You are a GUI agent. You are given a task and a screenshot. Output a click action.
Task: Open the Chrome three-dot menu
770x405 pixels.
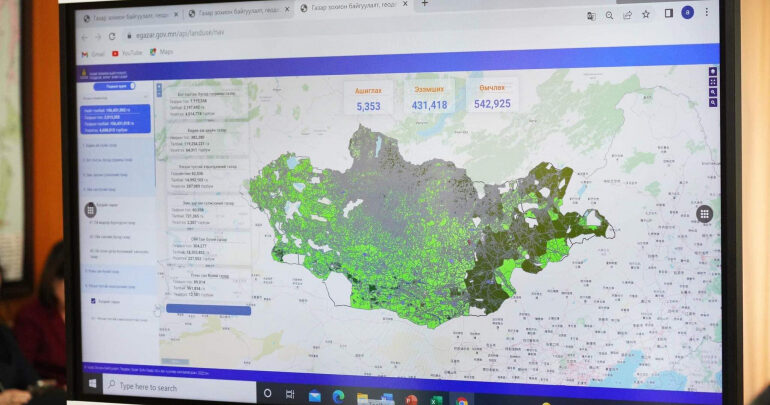[x=709, y=13]
